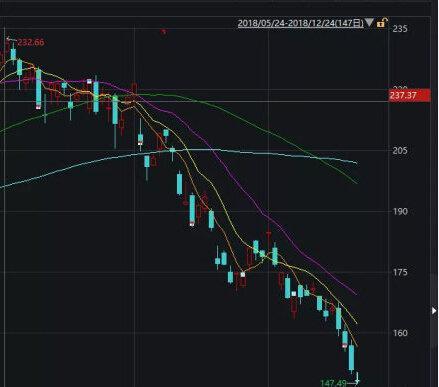The height and width of the screenshot is (387, 439).
Task: Click the 160 price axis label
Action: 400,333
